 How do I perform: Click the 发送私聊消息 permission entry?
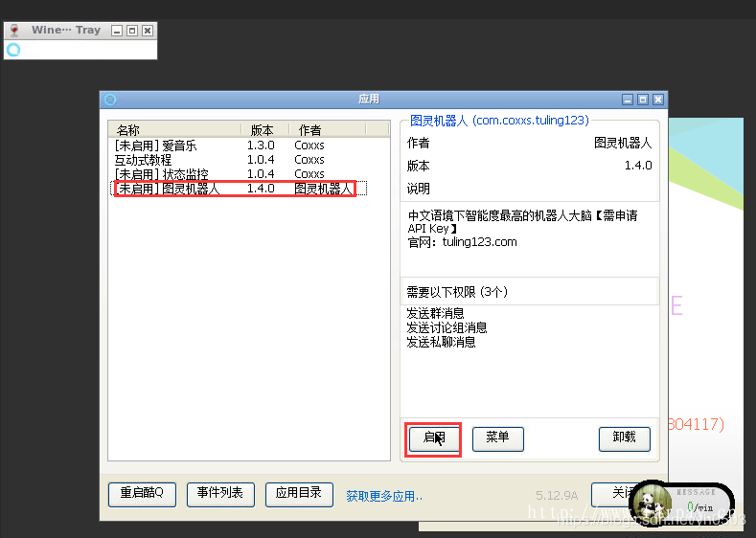[441, 343]
